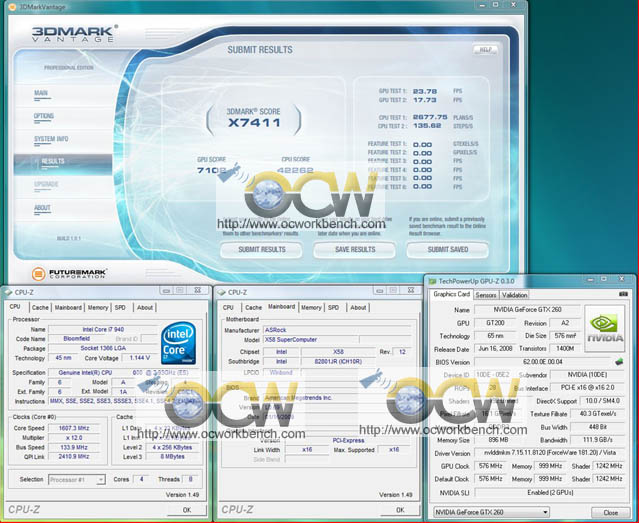The image size is (639, 523).
Task: Click OK in the left CPU-Z window
Action: point(187,510)
